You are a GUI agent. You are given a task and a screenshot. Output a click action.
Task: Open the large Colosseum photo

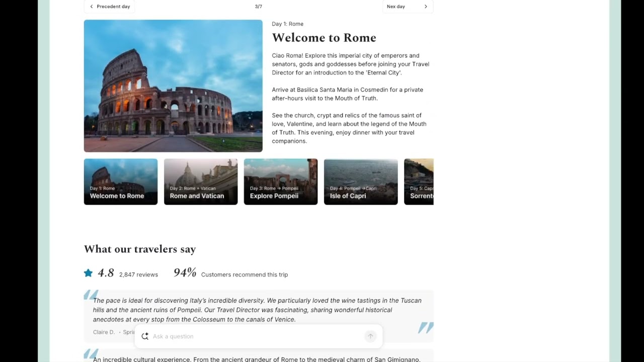173,86
